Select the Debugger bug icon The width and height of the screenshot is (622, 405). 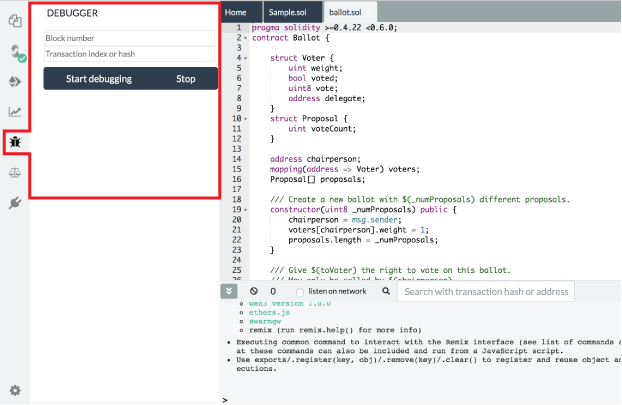pos(15,142)
